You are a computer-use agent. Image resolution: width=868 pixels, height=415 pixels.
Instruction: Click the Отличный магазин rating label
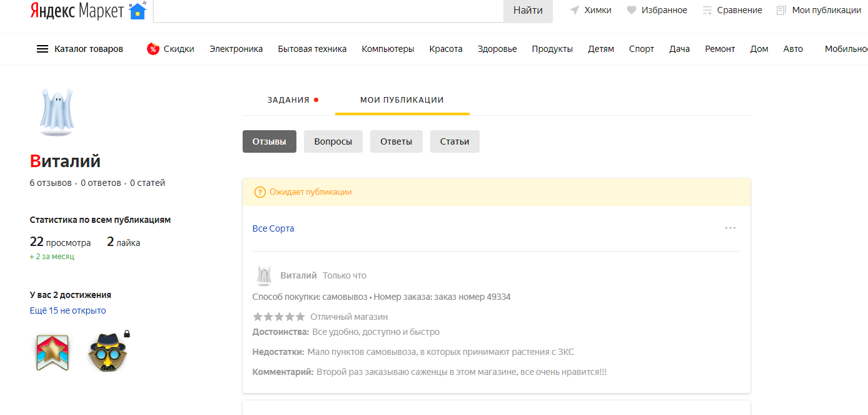pyautogui.click(x=349, y=317)
